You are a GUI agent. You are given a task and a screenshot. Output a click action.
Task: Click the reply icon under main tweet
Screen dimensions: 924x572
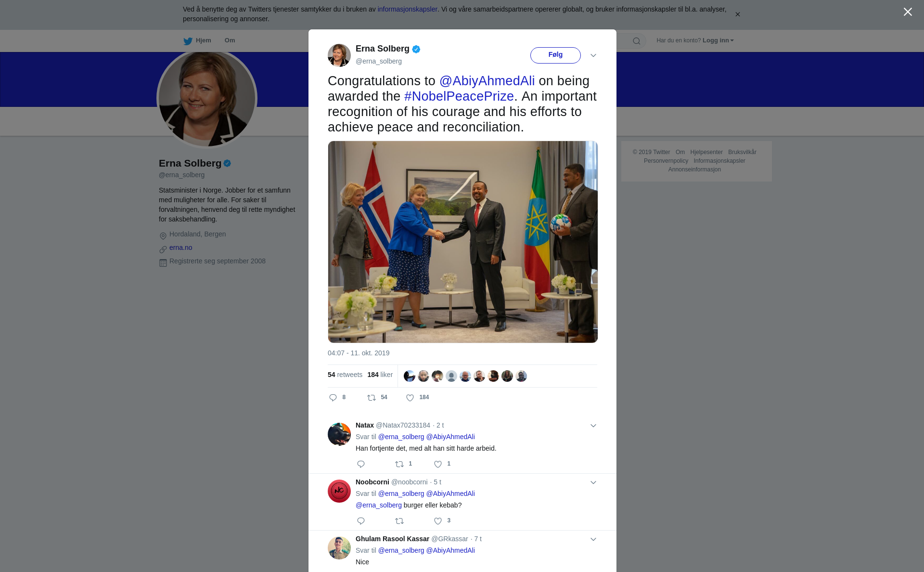pyautogui.click(x=333, y=398)
